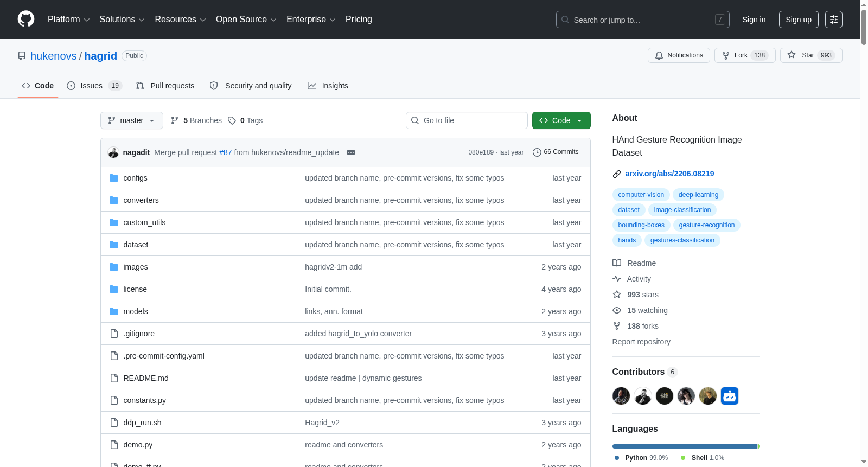Open the .pre-commit-config.yaml file

[164, 356]
